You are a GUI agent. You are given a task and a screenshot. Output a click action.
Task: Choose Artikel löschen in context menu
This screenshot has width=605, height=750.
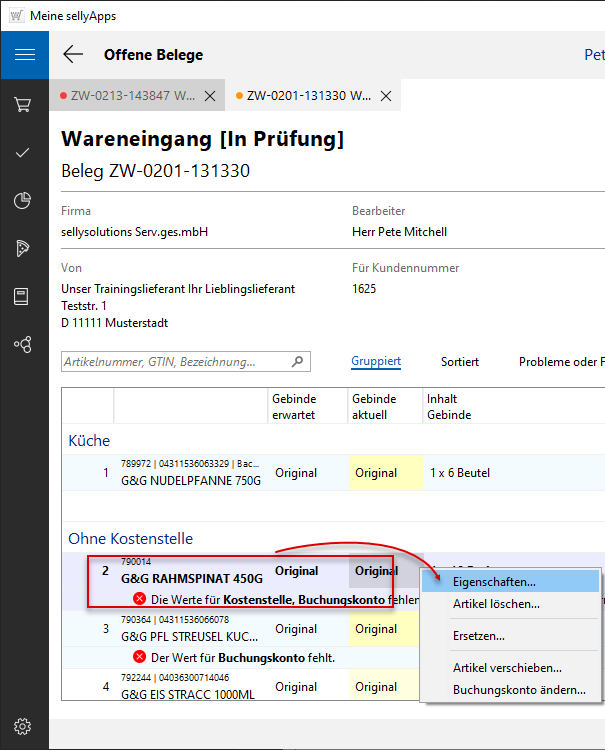(x=496, y=604)
